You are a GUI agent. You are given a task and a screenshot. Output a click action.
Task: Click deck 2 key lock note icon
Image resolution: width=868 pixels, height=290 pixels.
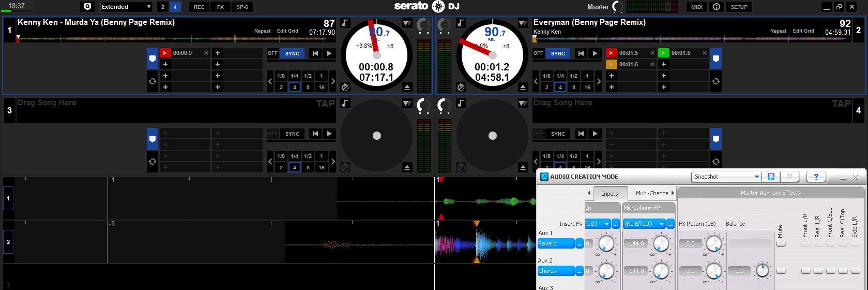tap(461, 23)
